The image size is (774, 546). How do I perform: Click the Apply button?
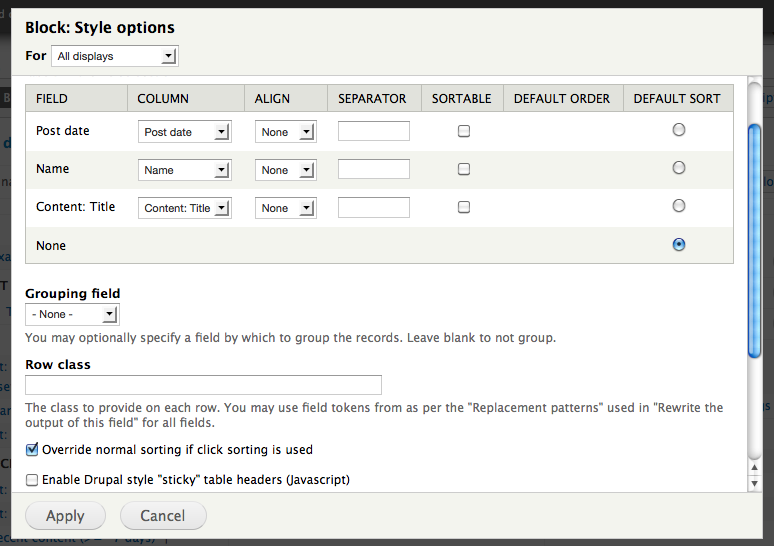[x=66, y=516]
